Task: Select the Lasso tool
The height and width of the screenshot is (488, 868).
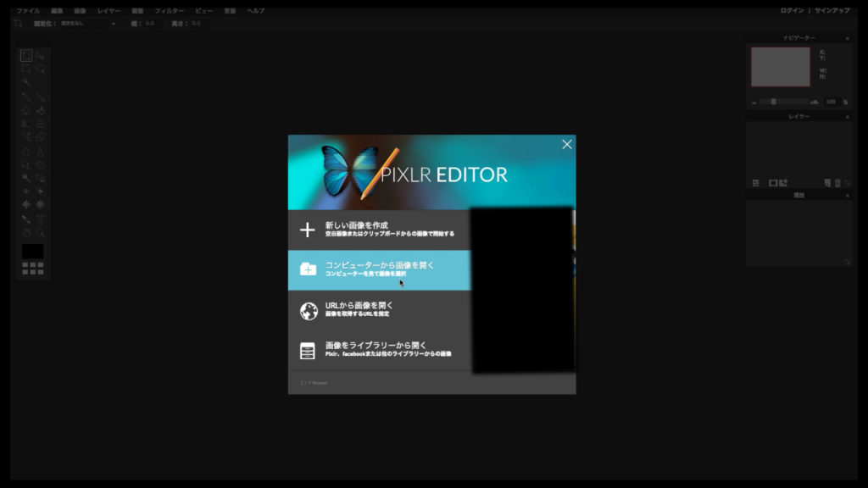Action: tap(41, 69)
